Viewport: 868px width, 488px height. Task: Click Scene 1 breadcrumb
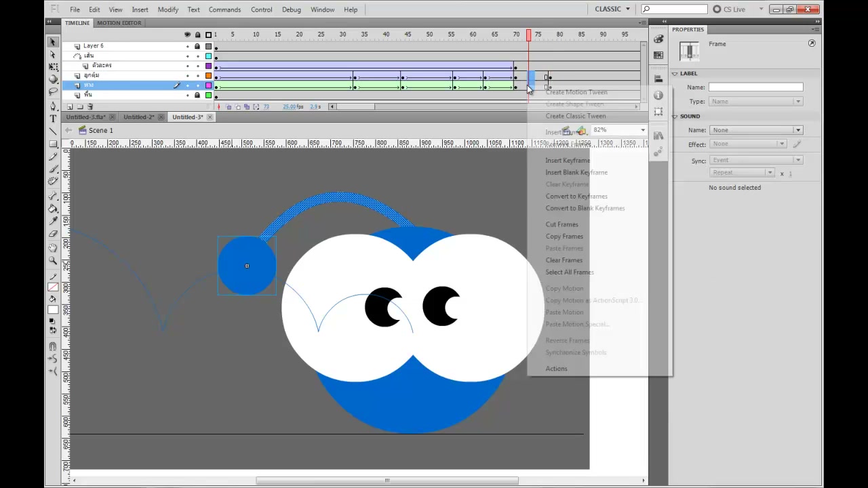point(100,130)
